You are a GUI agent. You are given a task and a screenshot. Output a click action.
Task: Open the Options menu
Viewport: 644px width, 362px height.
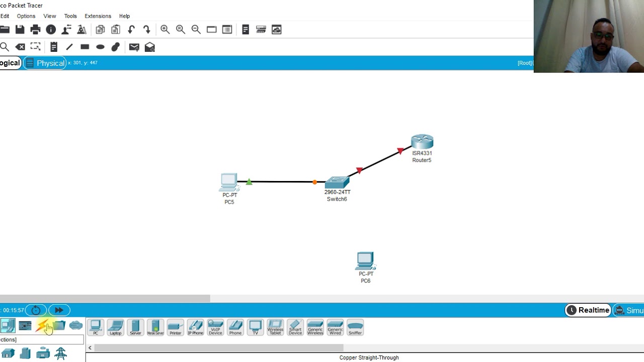[26, 16]
